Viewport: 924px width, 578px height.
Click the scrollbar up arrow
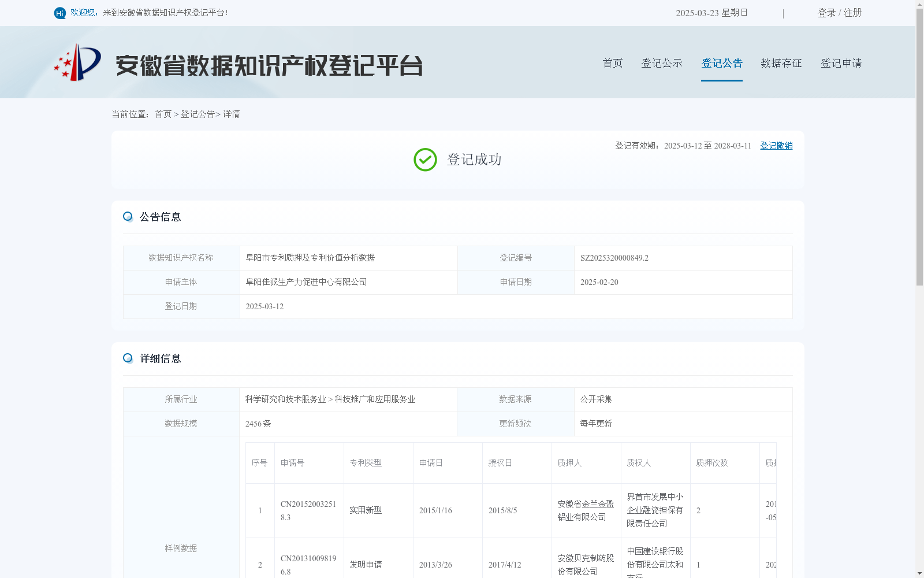(x=919, y=4)
